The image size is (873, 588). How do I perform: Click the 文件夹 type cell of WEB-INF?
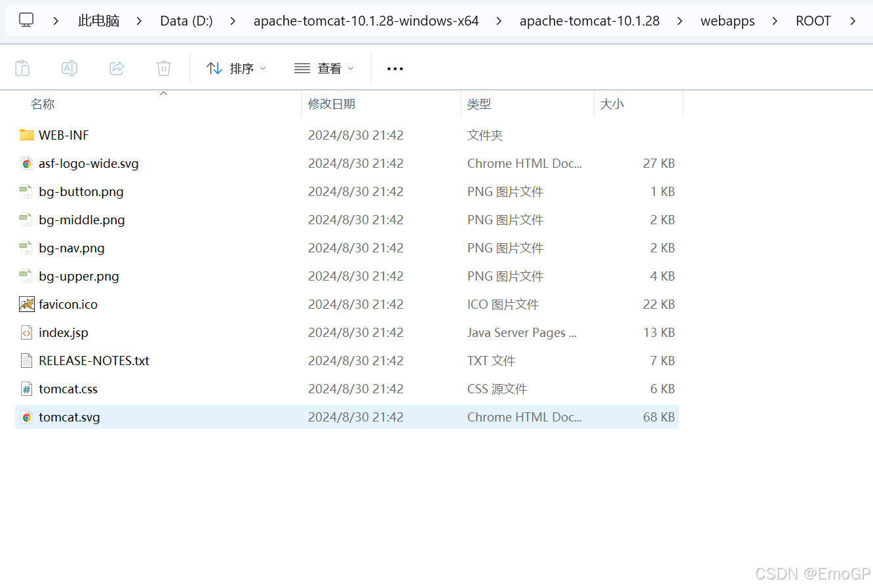[x=485, y=135]
